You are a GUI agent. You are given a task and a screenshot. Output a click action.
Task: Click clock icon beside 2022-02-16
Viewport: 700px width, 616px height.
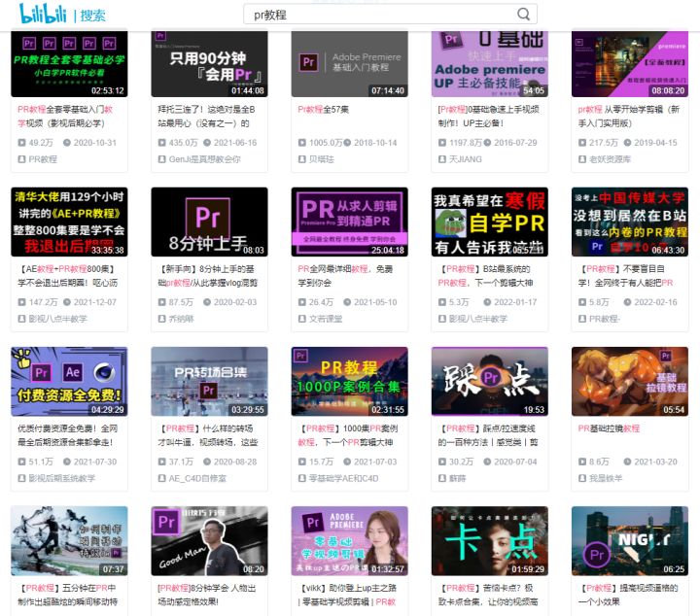click(627, 302)
